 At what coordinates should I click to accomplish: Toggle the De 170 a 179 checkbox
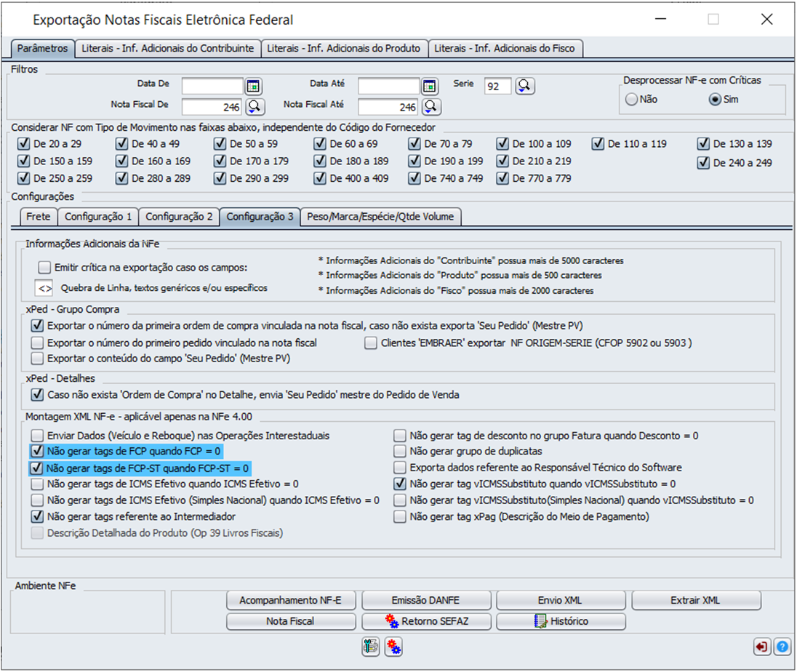coord(220,161)
